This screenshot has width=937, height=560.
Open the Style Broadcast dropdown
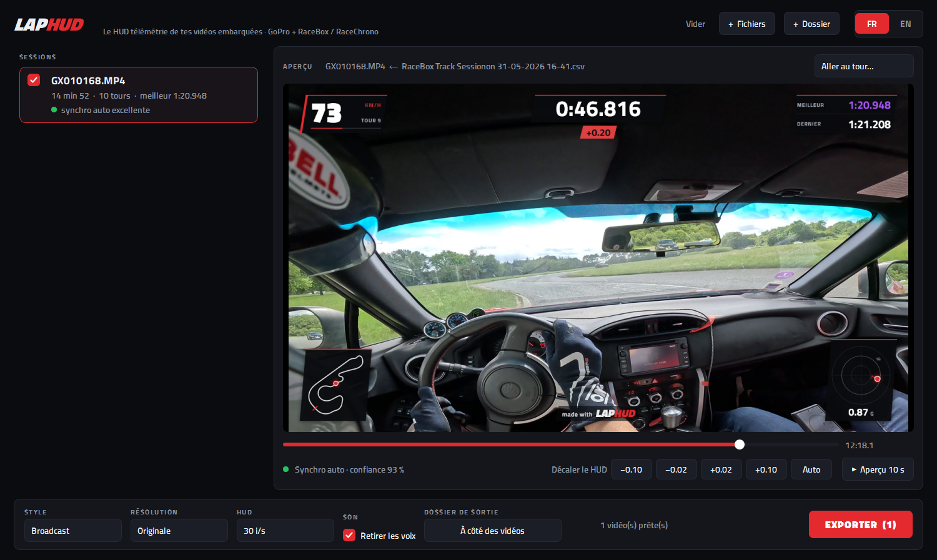(73, 531)
